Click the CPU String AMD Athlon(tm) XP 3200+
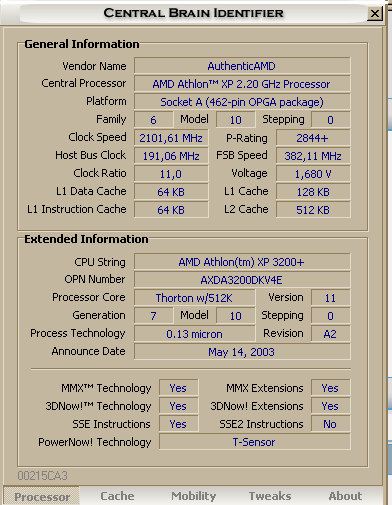The image size is (392, 505). point(242,262)
